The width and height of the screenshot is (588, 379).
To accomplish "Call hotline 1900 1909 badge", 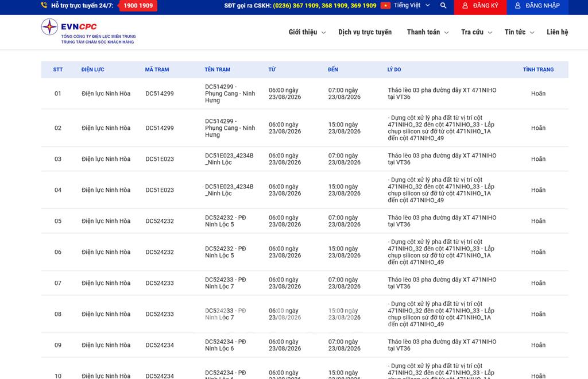I will click(138, 6).
